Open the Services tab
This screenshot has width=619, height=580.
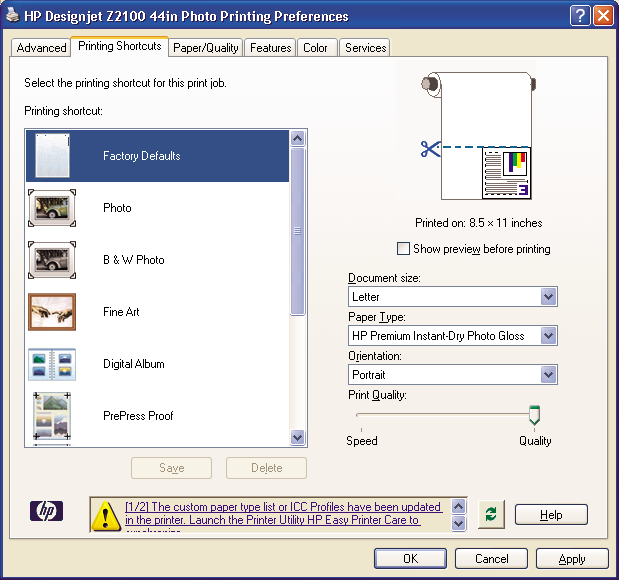(x=366, y=48)
